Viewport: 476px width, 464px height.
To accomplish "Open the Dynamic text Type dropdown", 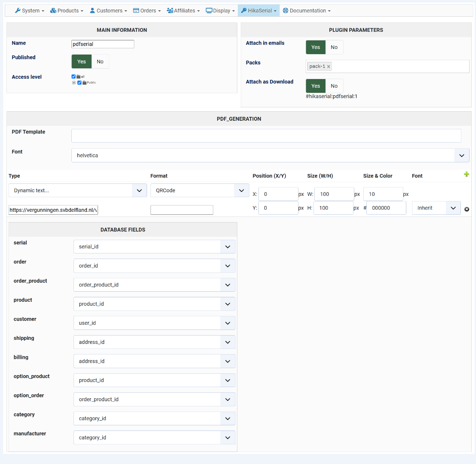I will (78, 190).
